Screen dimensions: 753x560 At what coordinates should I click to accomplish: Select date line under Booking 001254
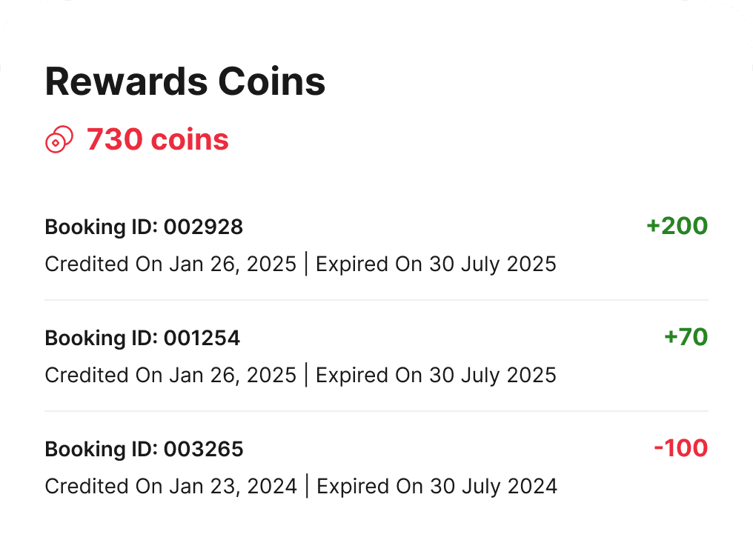[x=300, y=375]
